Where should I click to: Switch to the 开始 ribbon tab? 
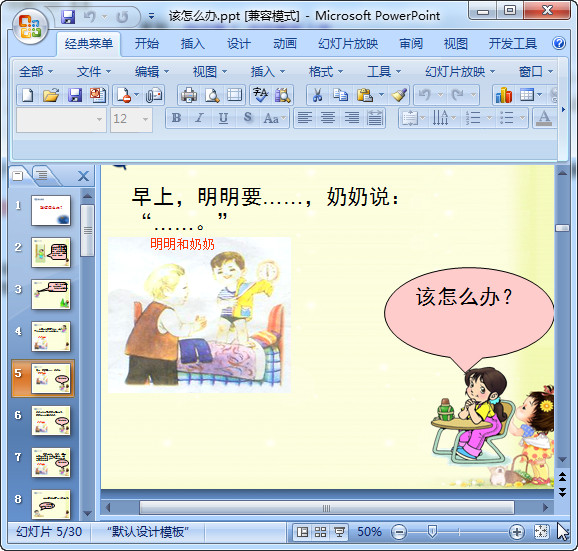(x=147, y=44)
